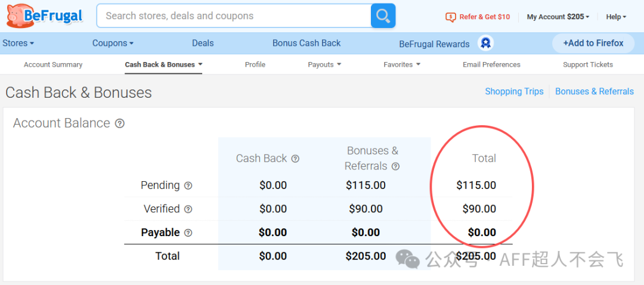The width and height of the screenshot is (644, 285).
Task: Click the Pending row help icon
Action: point(188,185)
